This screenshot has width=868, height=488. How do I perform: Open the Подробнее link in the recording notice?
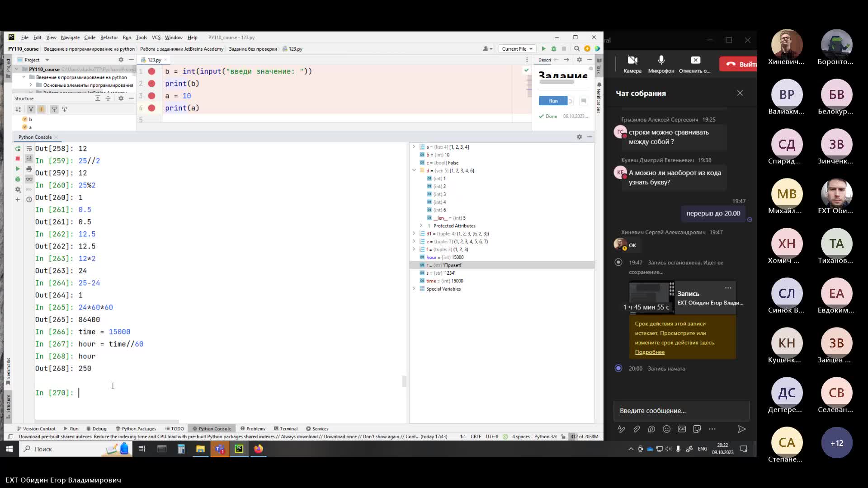[650, 352]
